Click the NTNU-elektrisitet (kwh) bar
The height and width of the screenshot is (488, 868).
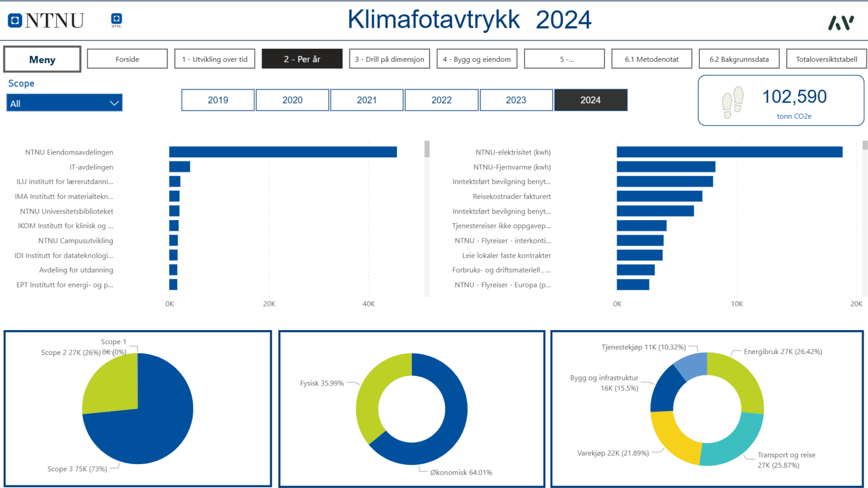tap(730, 152)
